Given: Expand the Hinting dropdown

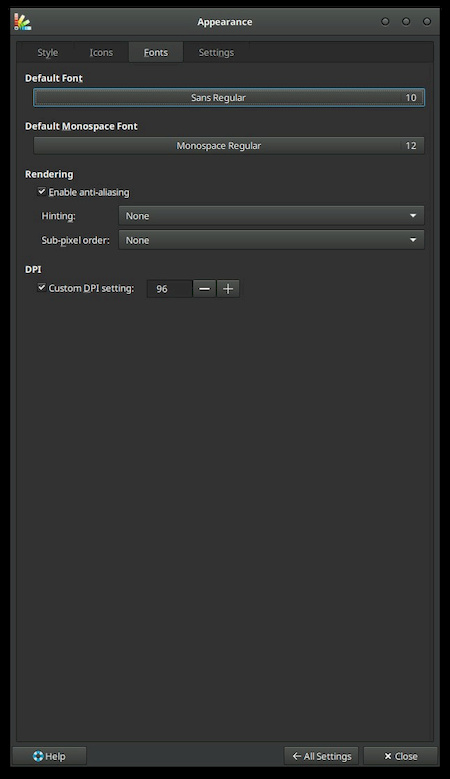Looking at the screenshot, I should tap(271, 216).
